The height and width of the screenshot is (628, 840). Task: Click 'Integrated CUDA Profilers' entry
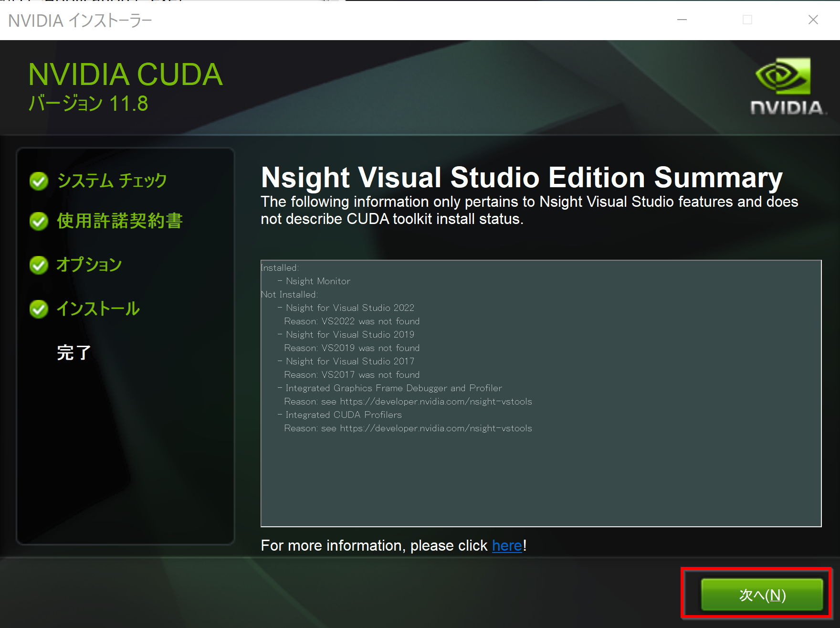click(x=344, y=415)
